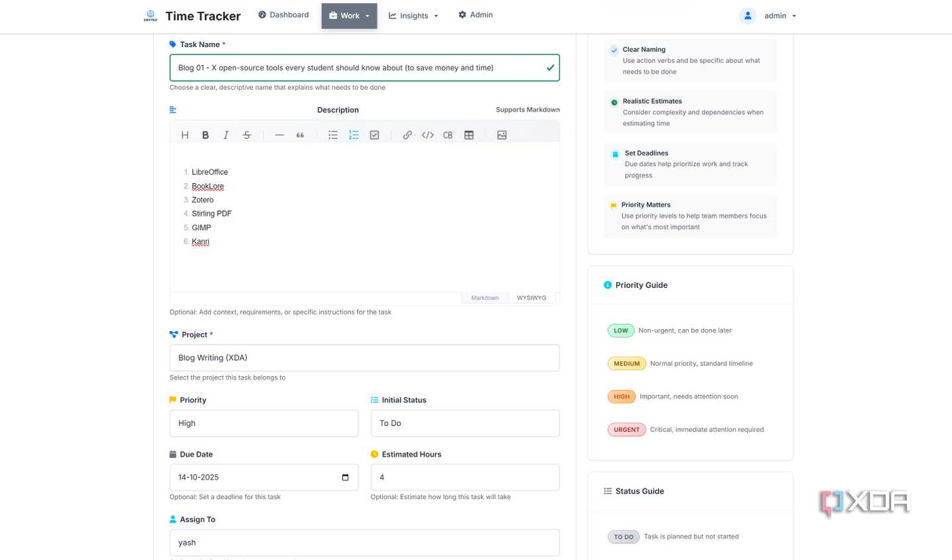Insert a code block (CB)

click(448, 135)
